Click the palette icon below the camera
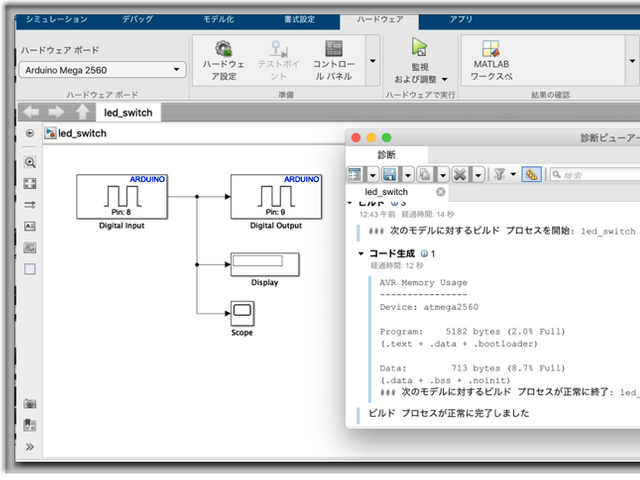This screenshot has width=640, height=480. (x=30, y=425)
